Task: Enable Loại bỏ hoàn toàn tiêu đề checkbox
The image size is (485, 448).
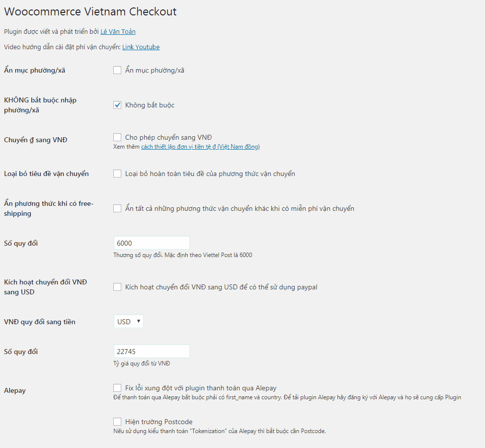Action: [117, 174]
